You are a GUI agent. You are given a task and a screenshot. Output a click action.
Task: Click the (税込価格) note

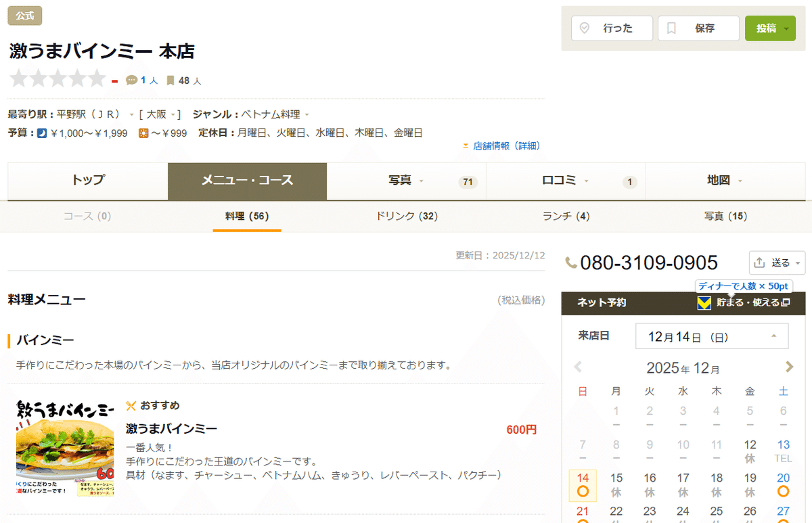click(x=521, y=300)
